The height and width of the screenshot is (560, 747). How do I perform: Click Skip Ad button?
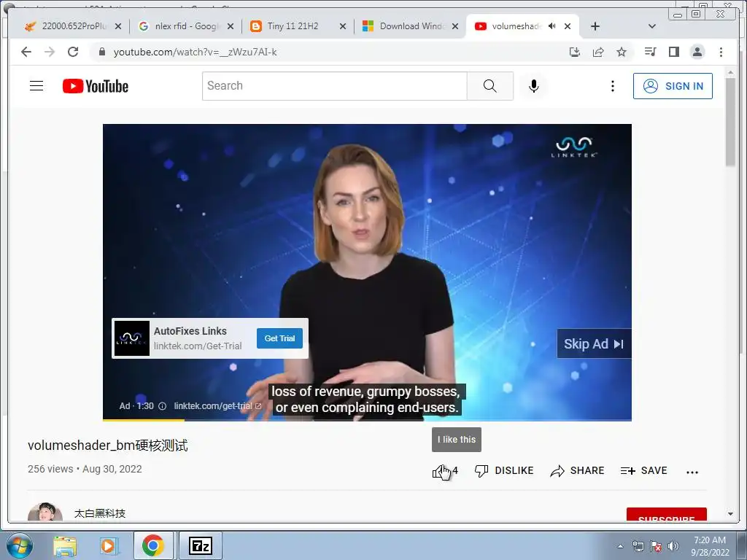point(594,343)
